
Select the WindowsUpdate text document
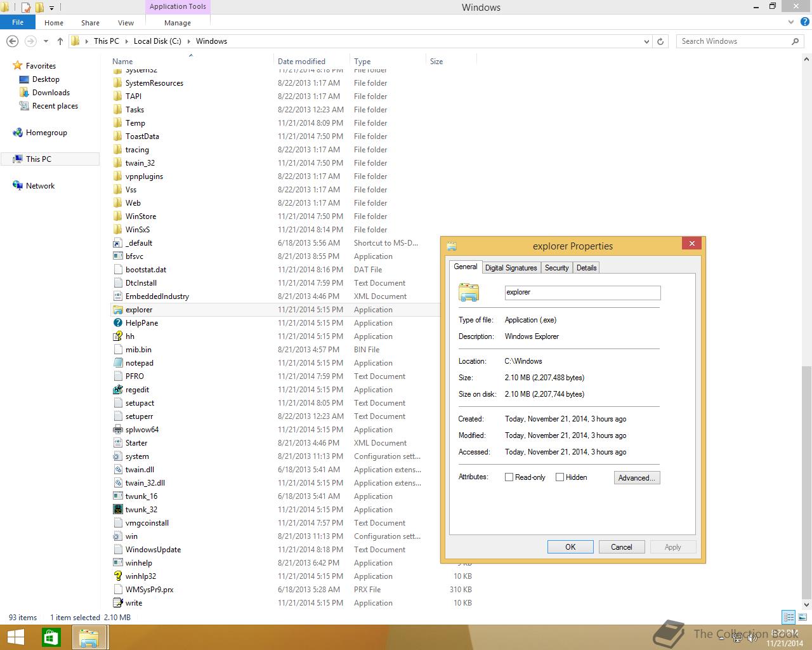[153, 550]
